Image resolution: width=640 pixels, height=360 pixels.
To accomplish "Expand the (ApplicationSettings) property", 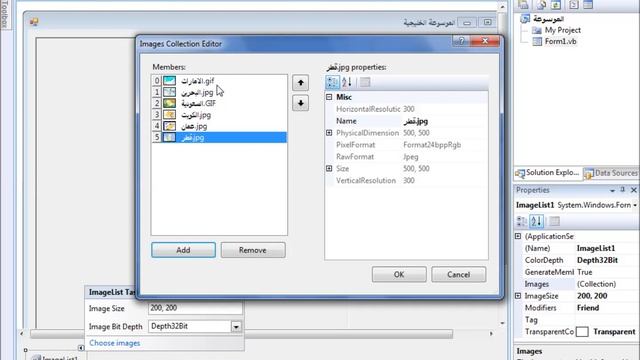I will click(x=518, y=236).
